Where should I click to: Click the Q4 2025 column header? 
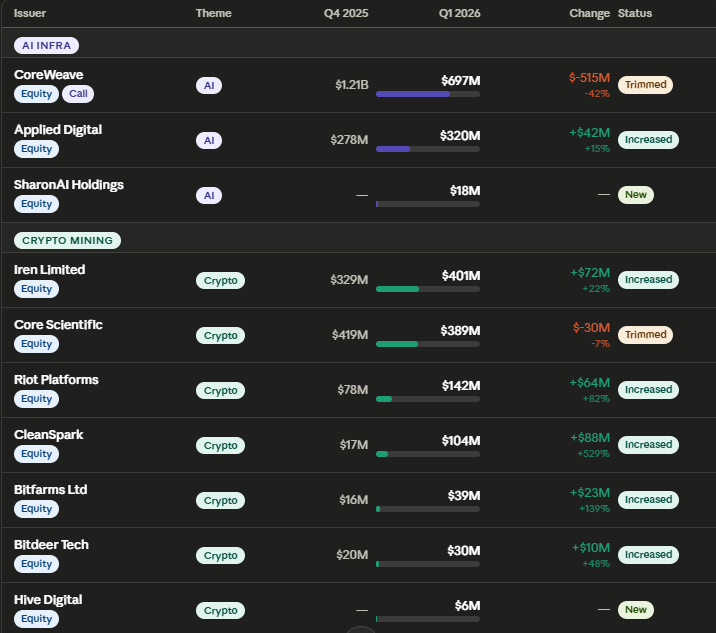pos(346,13)
